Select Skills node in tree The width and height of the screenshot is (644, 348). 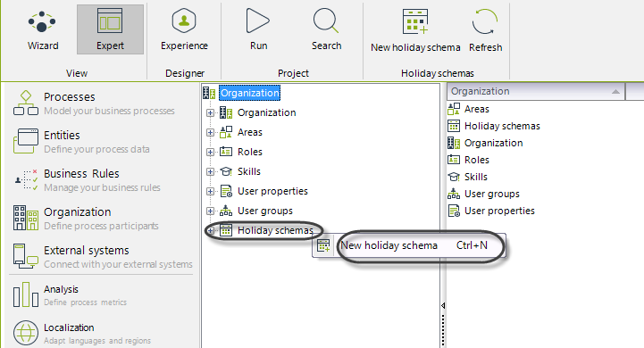[249, 171]
